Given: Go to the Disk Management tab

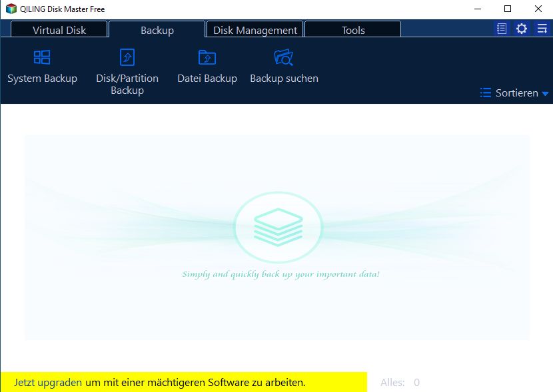Looking at the screenshot, I should pyautogui.click(x=255, y=29).
